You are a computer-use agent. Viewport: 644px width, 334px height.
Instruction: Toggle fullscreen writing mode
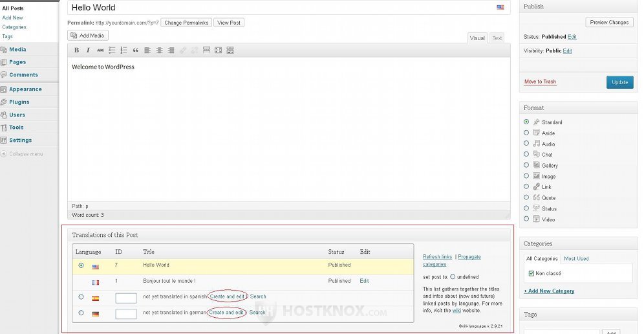pos(218,50)
